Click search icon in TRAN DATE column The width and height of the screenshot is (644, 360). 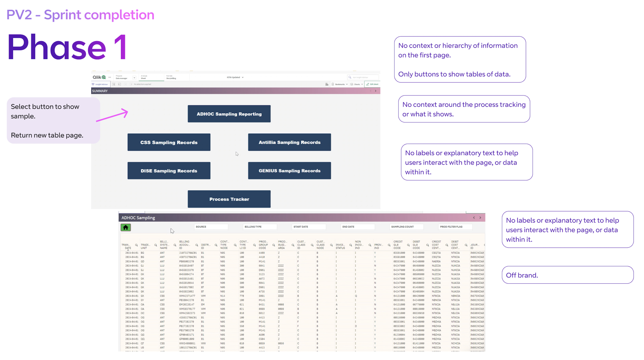pos(136,245)
